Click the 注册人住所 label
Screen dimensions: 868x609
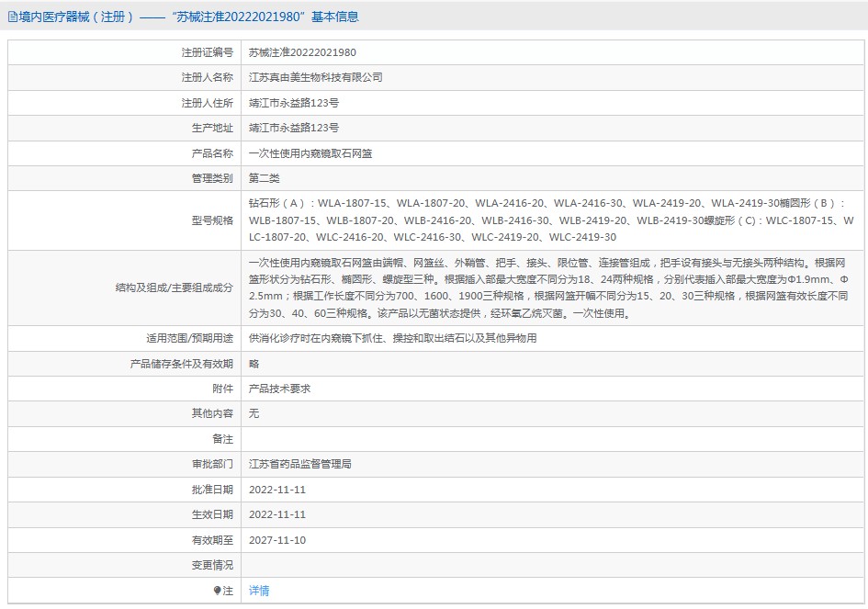coord(207,103)
